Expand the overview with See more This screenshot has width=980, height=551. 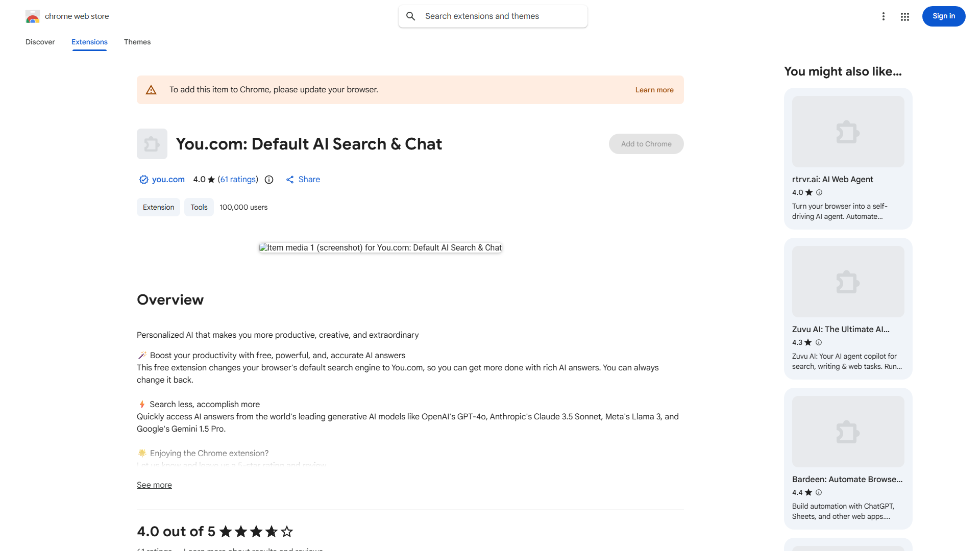point(154,485)
